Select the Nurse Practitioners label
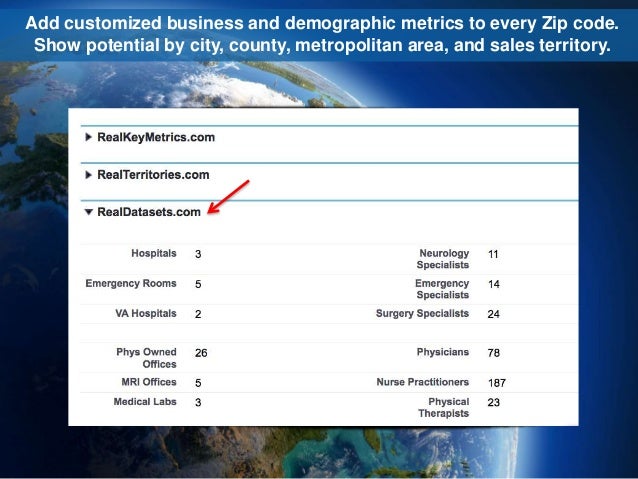638x479 pixels. click(x=423, y=382)
